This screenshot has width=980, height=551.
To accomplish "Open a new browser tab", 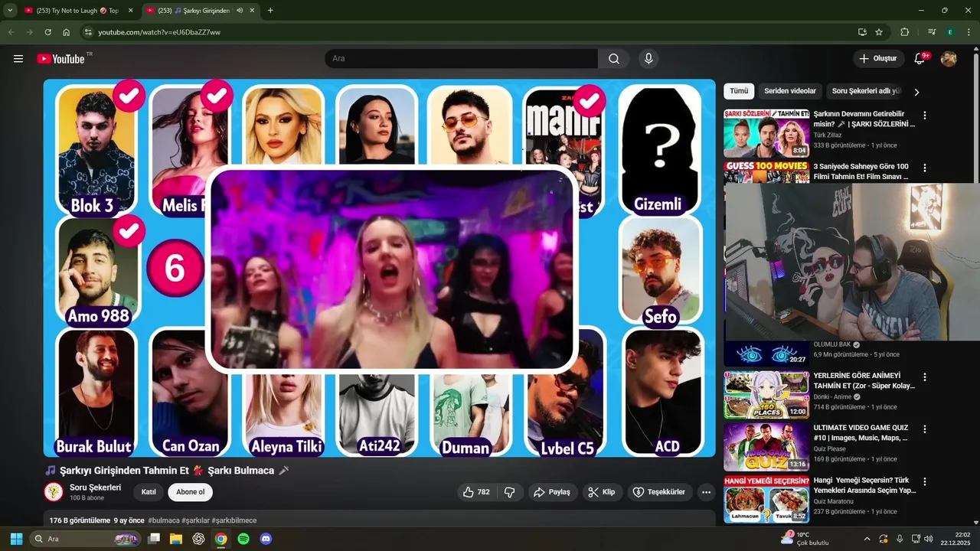I will point(270,11).
